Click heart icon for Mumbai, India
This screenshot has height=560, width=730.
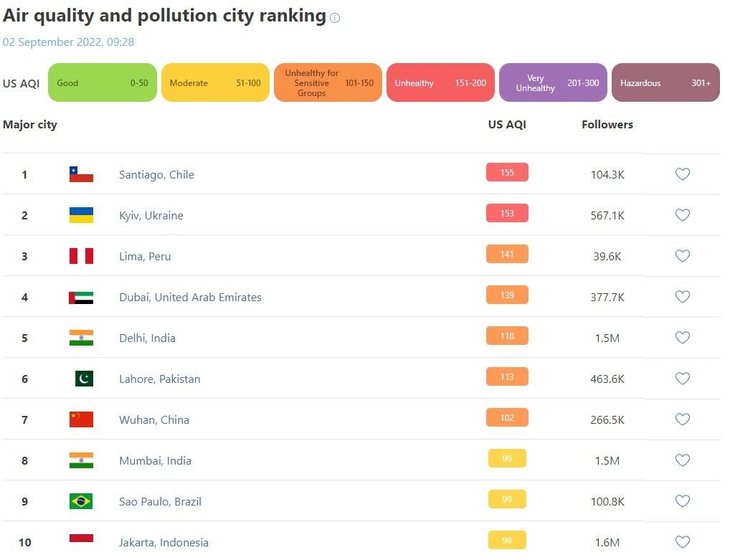[x=683, y=460]
